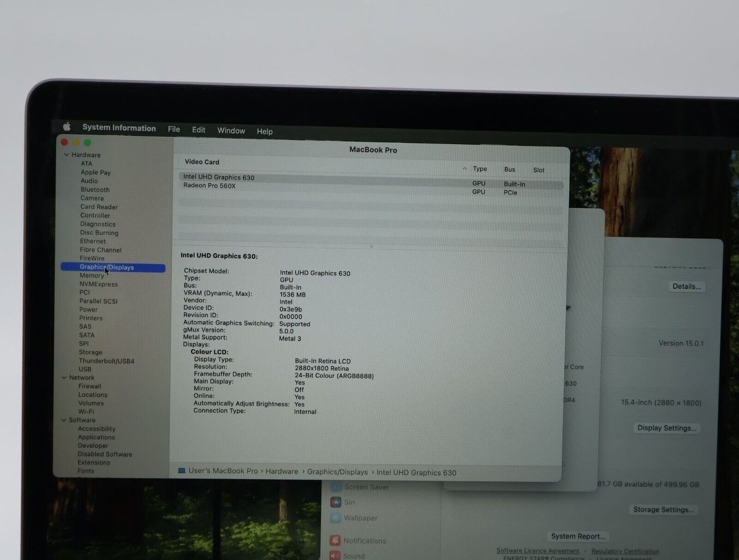The height and width of the screenshot is (560, 739).
Task: Open the Apple menu icon
Action: pos(66,126)
